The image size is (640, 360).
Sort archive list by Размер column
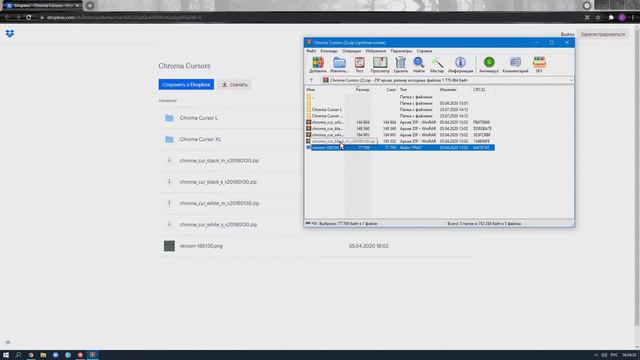[x=362, y=89]
